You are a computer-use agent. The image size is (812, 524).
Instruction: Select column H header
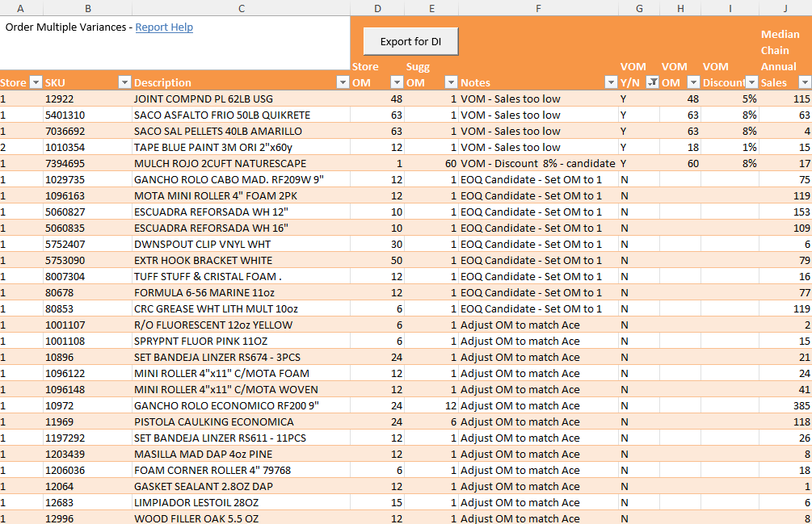[680, 8]
